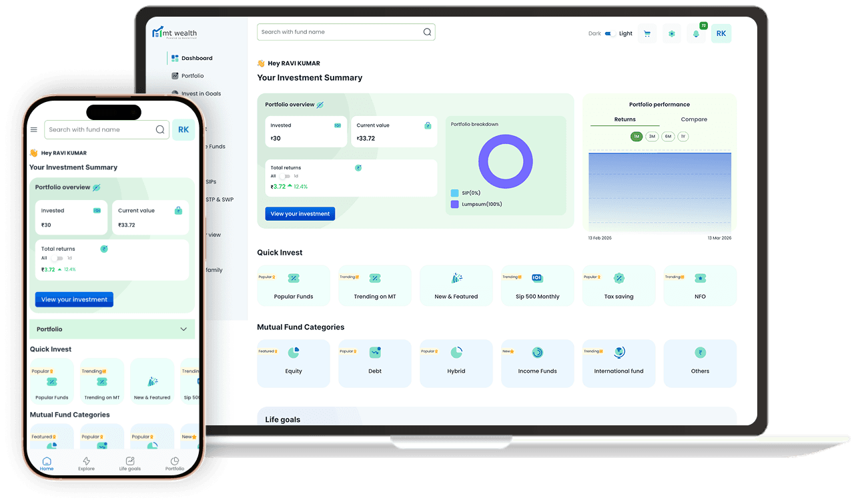Open the hamburger menu on the phone
The width and height of the screenshot is (854, 504).
point(34,130)
